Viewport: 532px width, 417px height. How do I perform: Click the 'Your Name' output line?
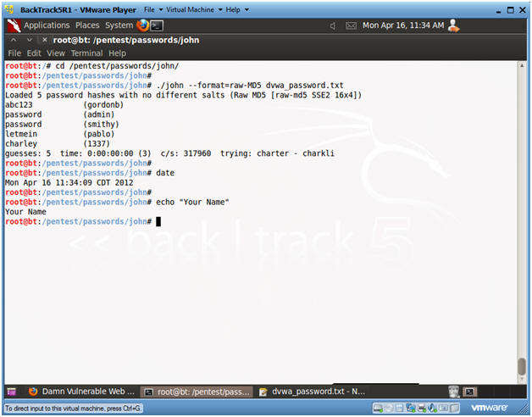[x=25, y=212]
